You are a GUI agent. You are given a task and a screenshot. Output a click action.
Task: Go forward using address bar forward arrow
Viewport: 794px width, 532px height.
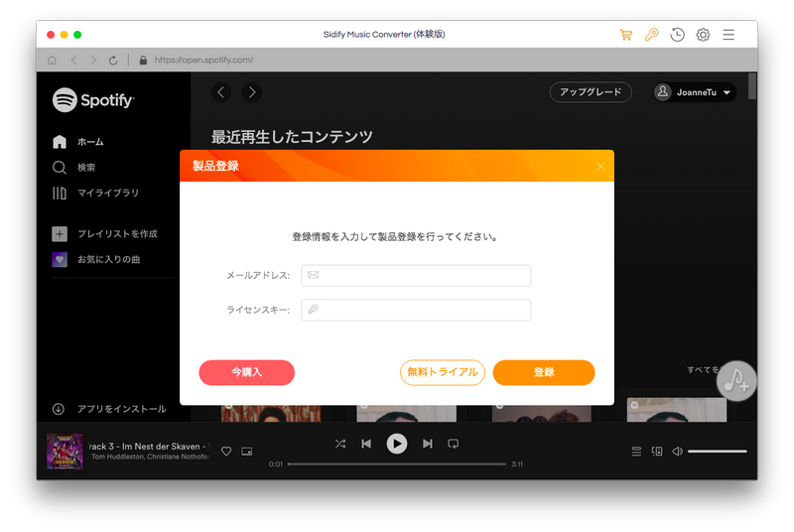coord(92,61)
